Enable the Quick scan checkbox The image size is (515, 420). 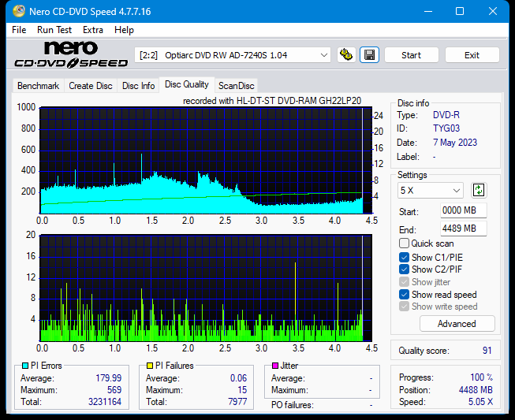pyautogui.click(x=405, y=243)
